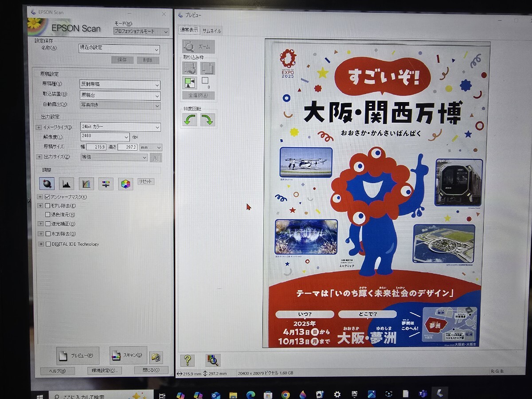Open the mm unit dropdown
532x399 pixels.
tap(151, 147)
